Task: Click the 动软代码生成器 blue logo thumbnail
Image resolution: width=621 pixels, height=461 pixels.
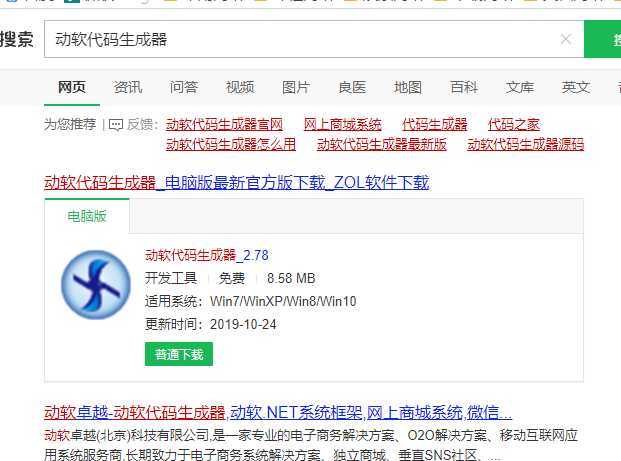Action: point(95,285)
